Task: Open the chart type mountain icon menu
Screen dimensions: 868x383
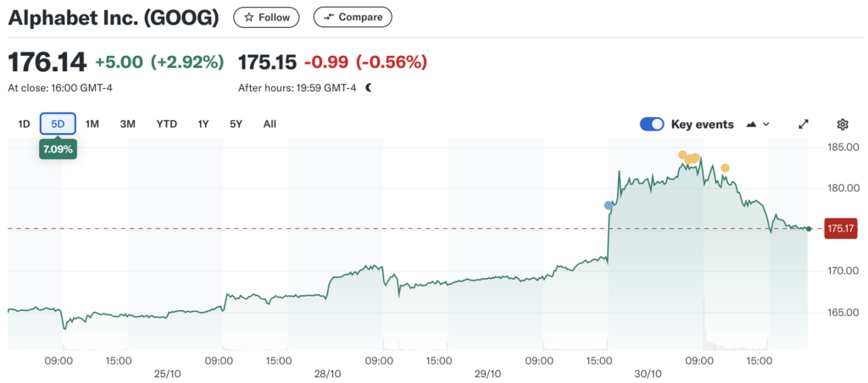Action: point(758,125)
